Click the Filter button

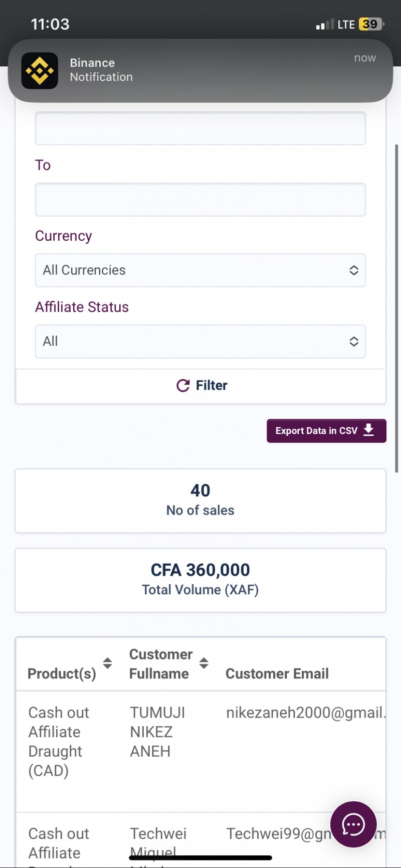pos(200,386)
